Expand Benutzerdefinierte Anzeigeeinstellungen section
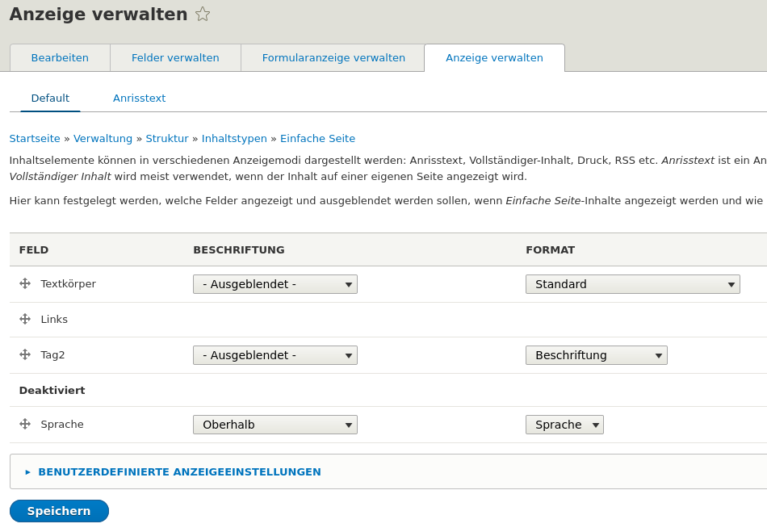Image resolution: width=767 pixels, height=532 pixels. pos(179,471)
